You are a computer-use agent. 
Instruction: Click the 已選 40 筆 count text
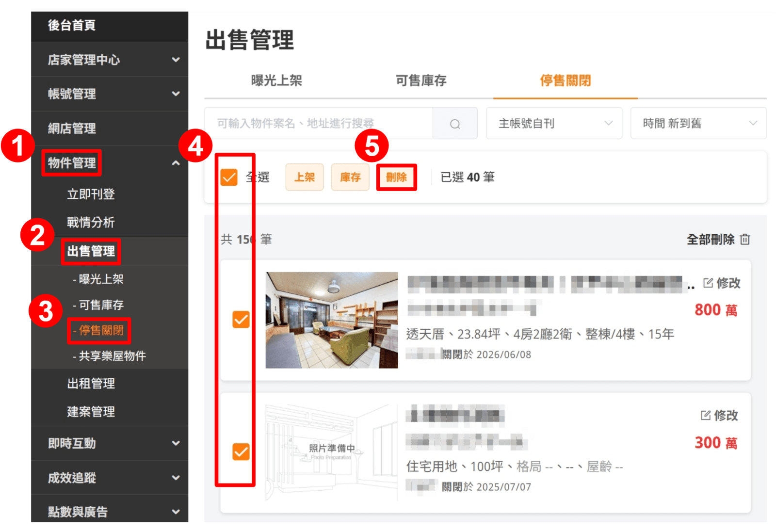pyautogui.click(x=468, y=177)
